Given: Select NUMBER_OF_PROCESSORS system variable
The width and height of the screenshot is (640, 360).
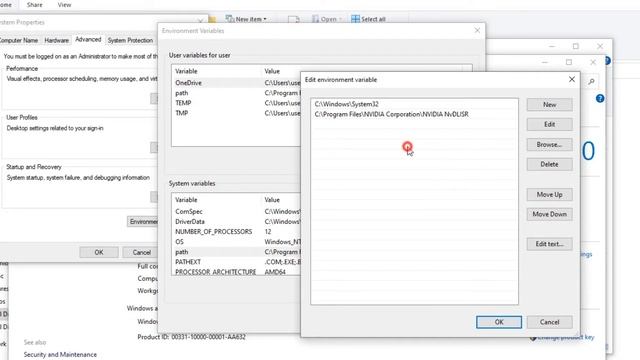Looking at the screenshot, I should [236, 231].
